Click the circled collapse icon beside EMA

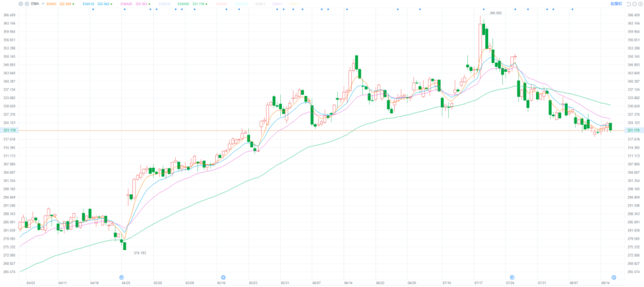(27, 3)
